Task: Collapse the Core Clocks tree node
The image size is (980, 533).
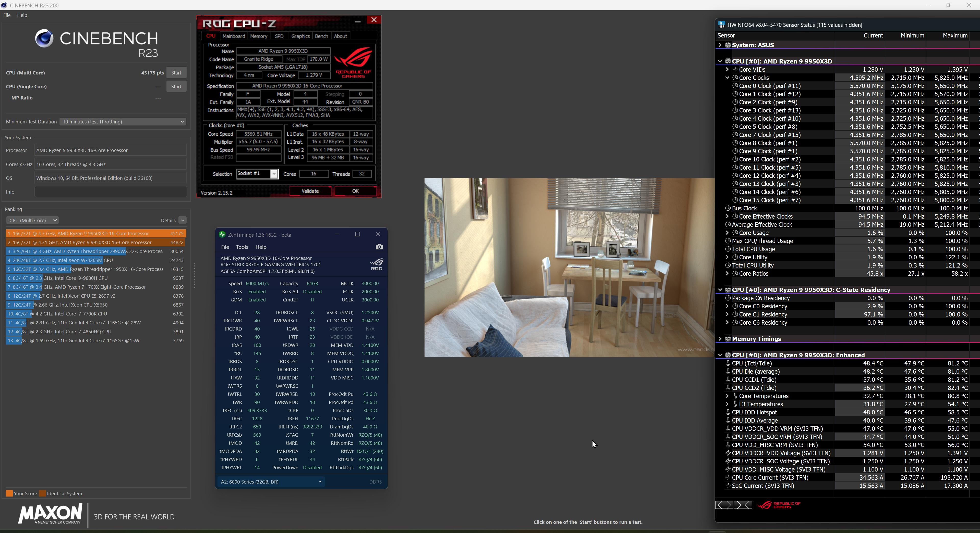Action: coord(727,78)
